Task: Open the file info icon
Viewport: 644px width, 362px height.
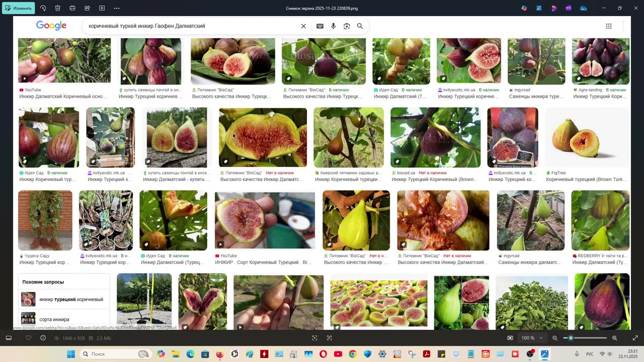Action: tap(43, 338)
